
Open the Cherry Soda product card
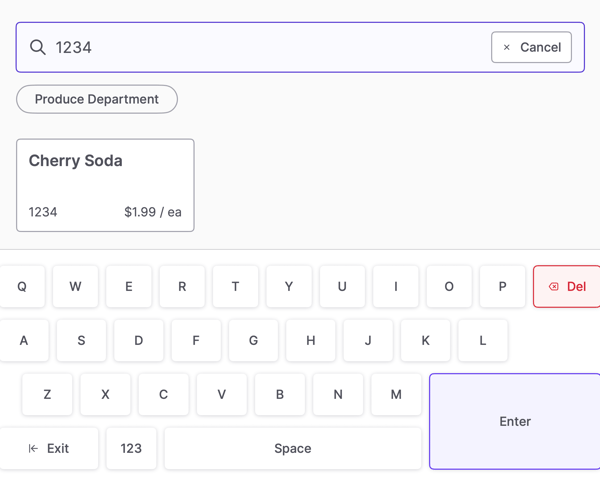105,185
